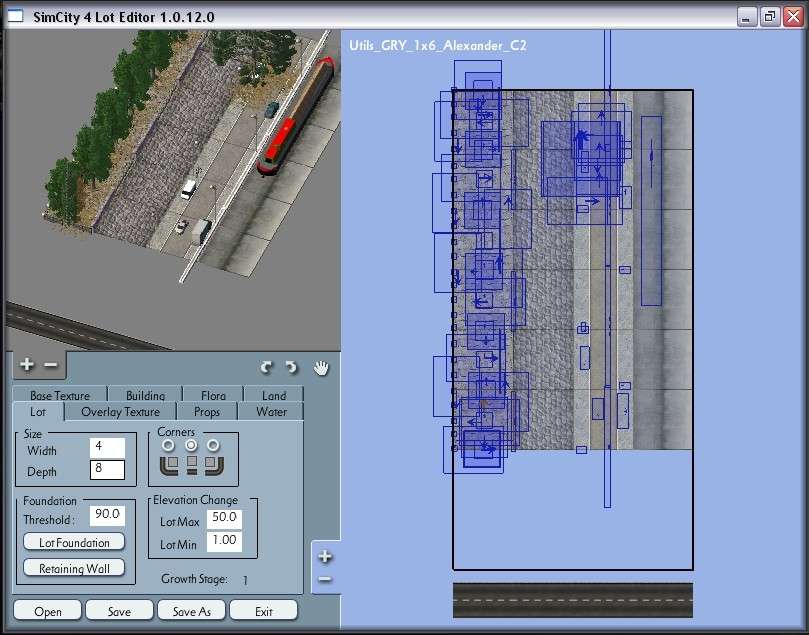Switch to the Water tab
Screen dimensions: 809x635
click(x=271, y=412)
